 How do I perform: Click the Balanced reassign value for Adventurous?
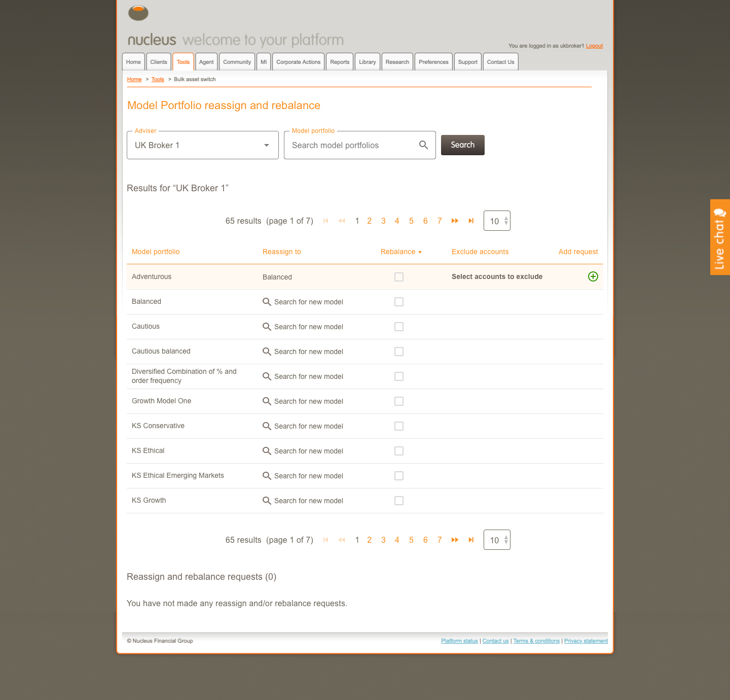277,277
